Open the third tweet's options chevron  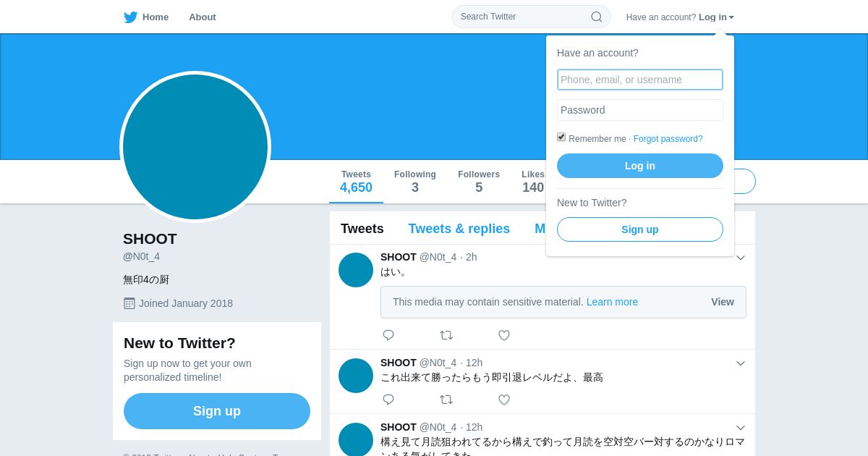click(741, 428)
